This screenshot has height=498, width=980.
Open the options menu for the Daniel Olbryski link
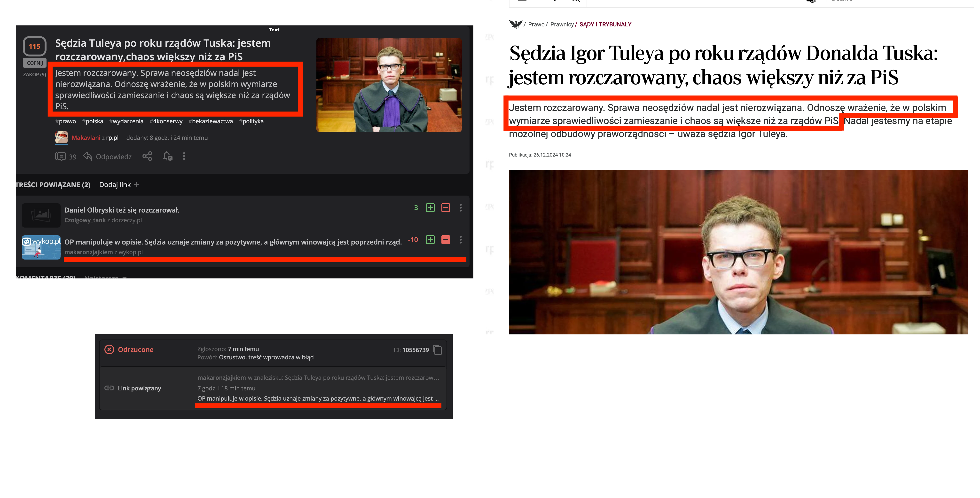pyautogui.click(x=461, y=208)
